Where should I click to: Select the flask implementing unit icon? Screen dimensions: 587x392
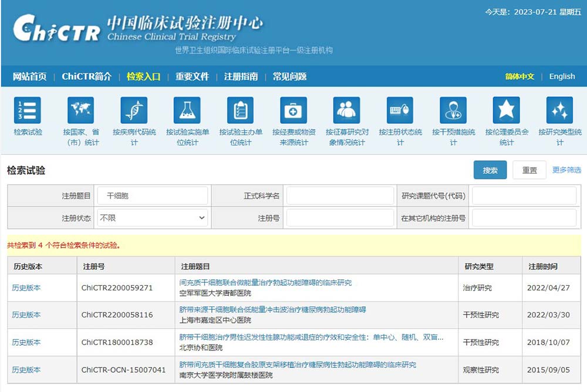pos(187,111)
